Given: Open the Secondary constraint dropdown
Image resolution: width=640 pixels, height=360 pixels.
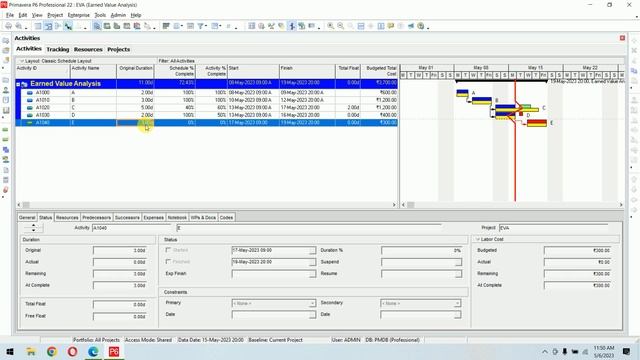Looking at the screenshot, I should point(457,303).
